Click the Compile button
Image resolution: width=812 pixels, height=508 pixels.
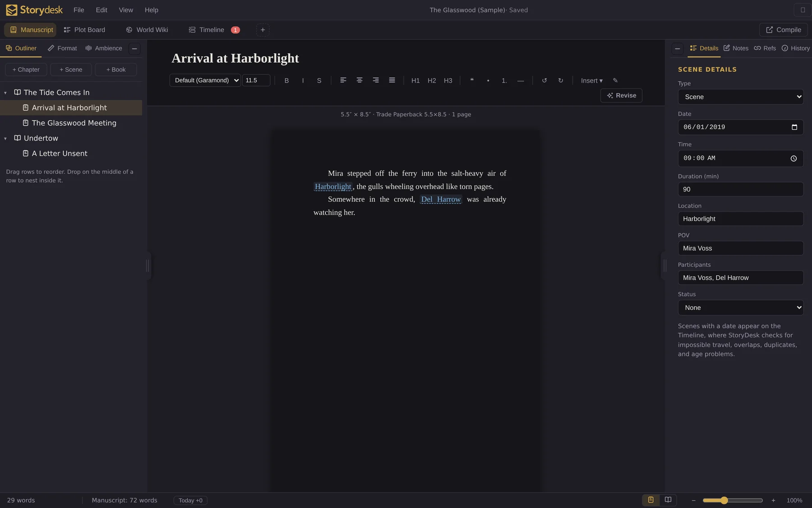784,30
